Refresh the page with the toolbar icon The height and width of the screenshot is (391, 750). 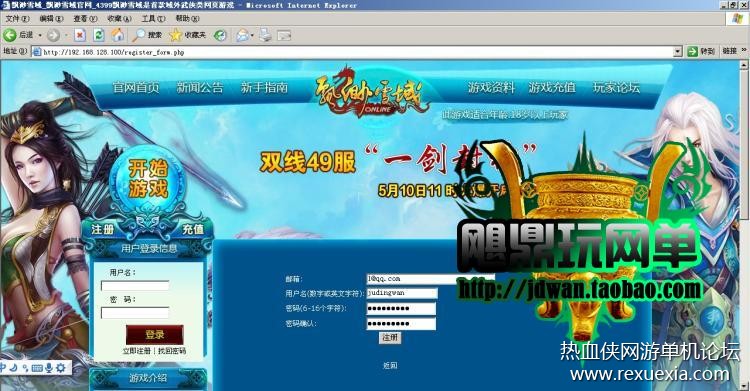click(x=99, y=35)
